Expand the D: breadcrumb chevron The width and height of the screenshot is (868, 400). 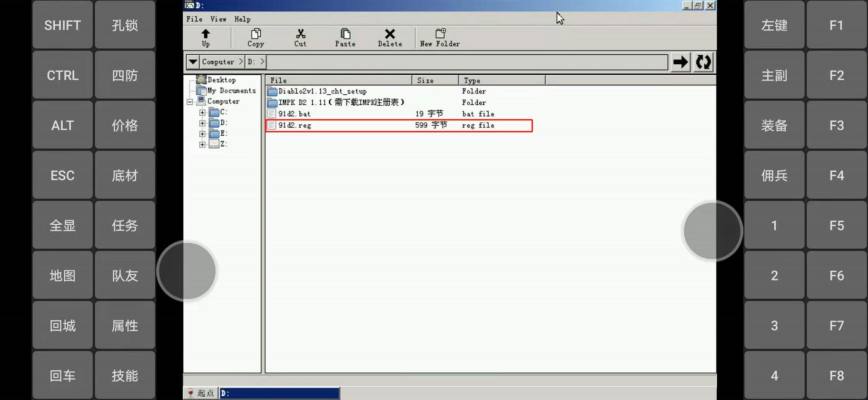(262, 62)
